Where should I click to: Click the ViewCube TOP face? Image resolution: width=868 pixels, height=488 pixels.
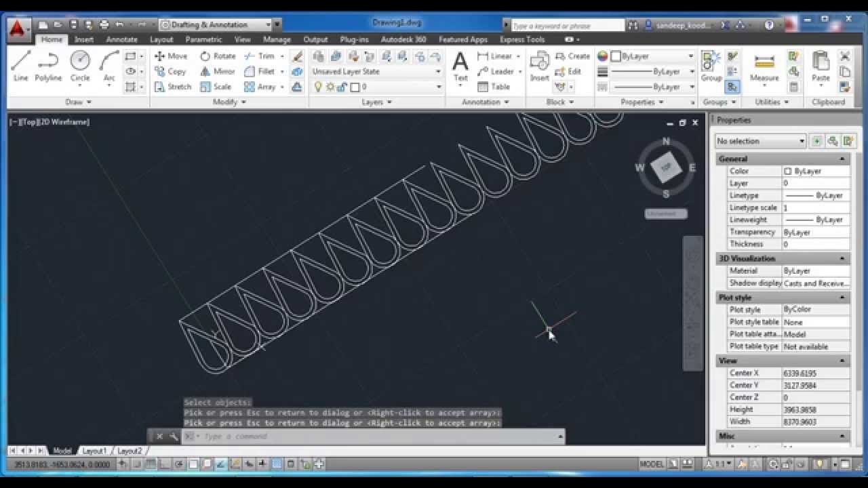(666, 167)
